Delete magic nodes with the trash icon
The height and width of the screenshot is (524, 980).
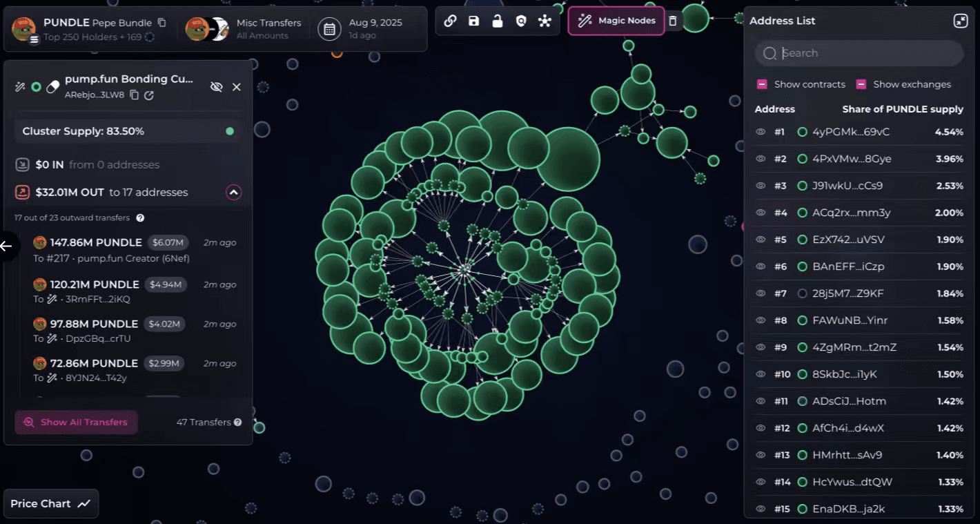(x=673, y=21)
